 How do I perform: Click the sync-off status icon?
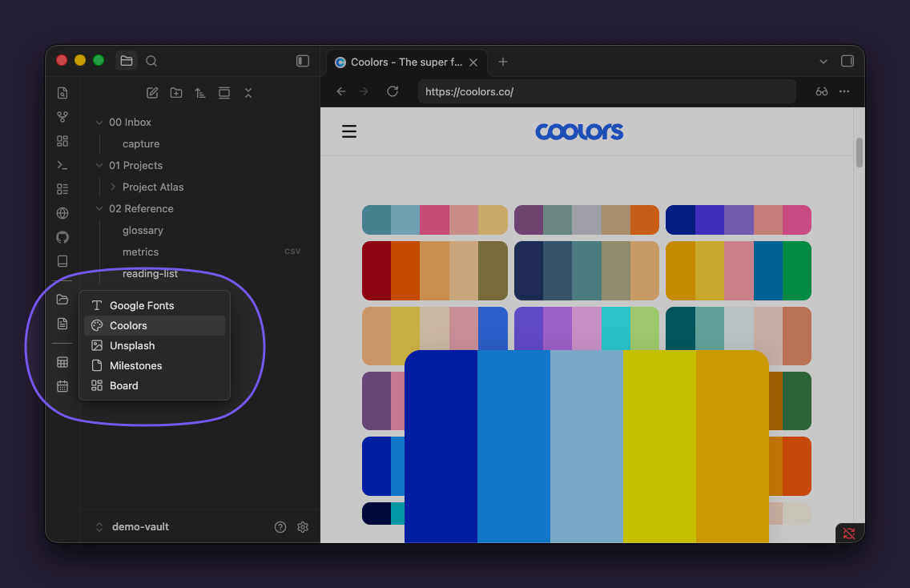click(849, 534)
